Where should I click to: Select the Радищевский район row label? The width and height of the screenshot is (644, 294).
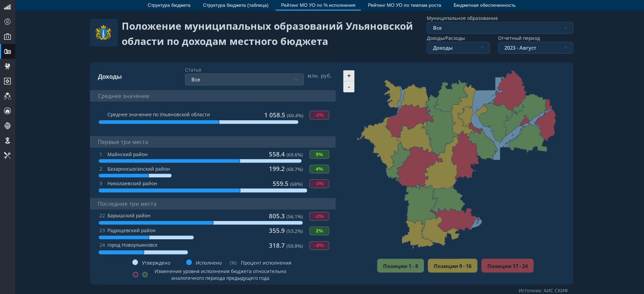[x=131, y=230]
